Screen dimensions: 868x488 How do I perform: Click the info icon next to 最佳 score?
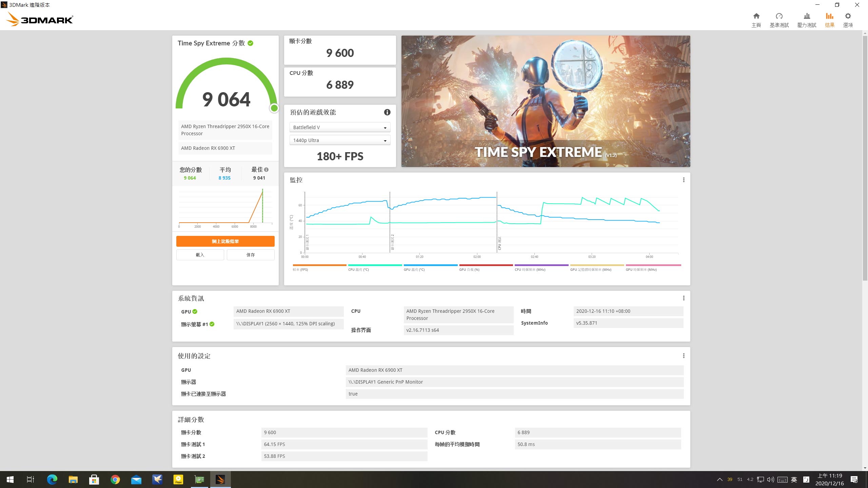click(266, 169)
